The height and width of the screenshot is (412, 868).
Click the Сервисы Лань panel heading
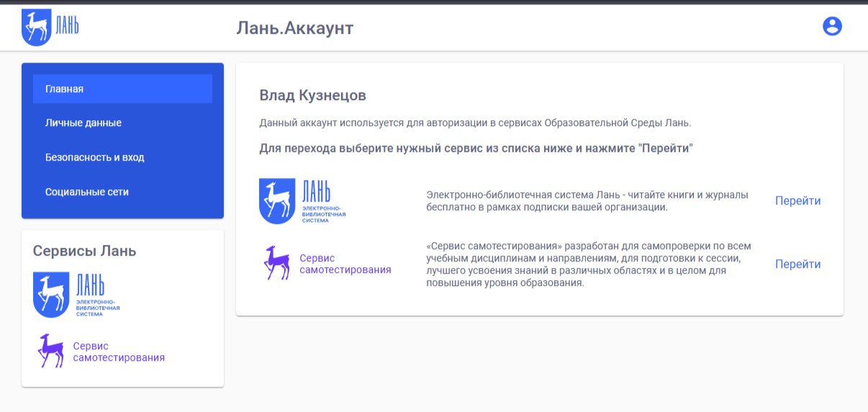click(84, 251)
